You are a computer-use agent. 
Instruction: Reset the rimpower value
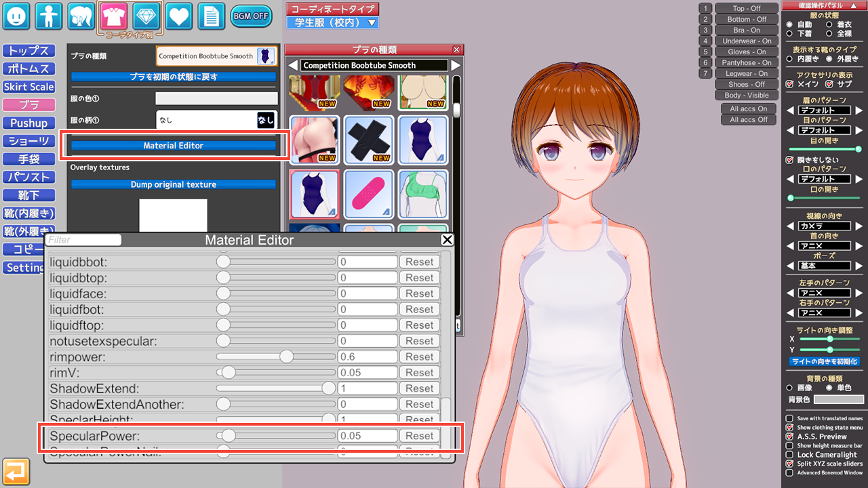[x=419, y=357]
